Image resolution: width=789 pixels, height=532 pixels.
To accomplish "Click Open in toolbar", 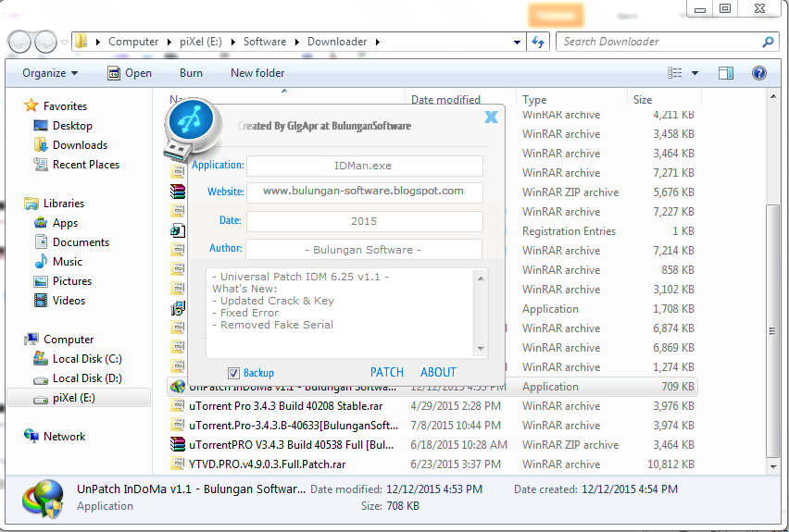I will 130,73.
